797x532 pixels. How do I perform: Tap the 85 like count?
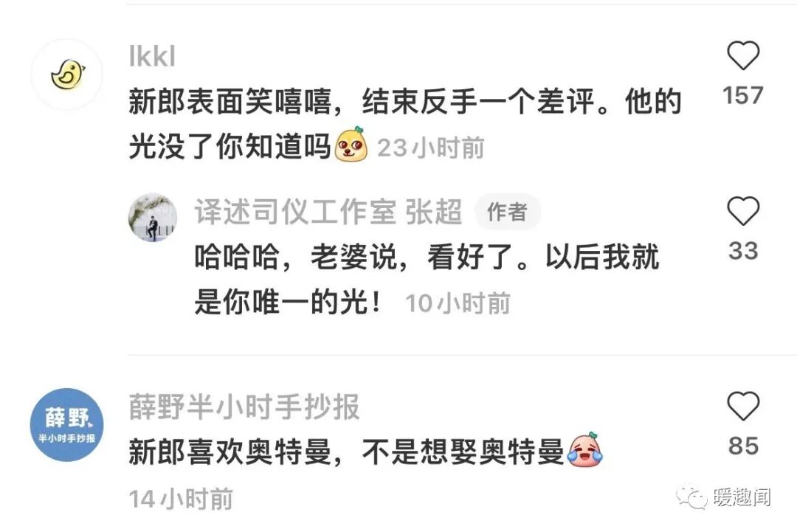click(743, 446)
